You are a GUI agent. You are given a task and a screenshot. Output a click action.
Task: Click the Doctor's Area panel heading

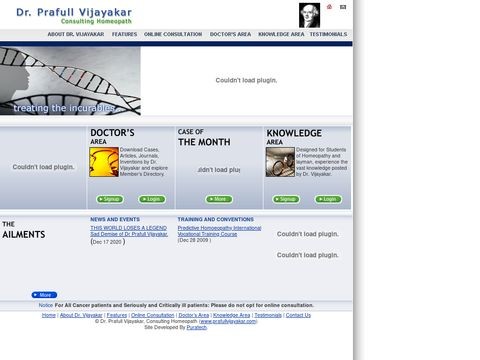112,137
